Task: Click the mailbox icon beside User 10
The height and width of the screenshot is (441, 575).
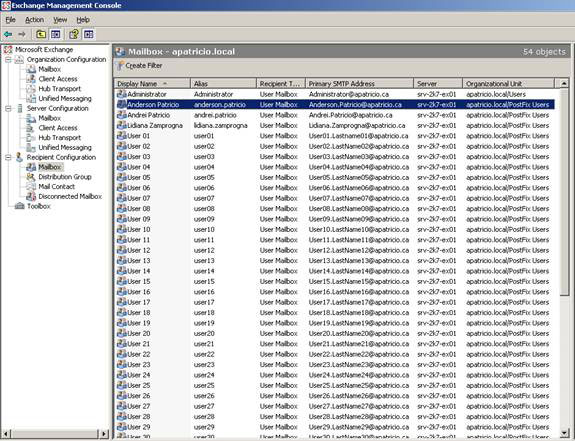Action: tap(121, 229)
